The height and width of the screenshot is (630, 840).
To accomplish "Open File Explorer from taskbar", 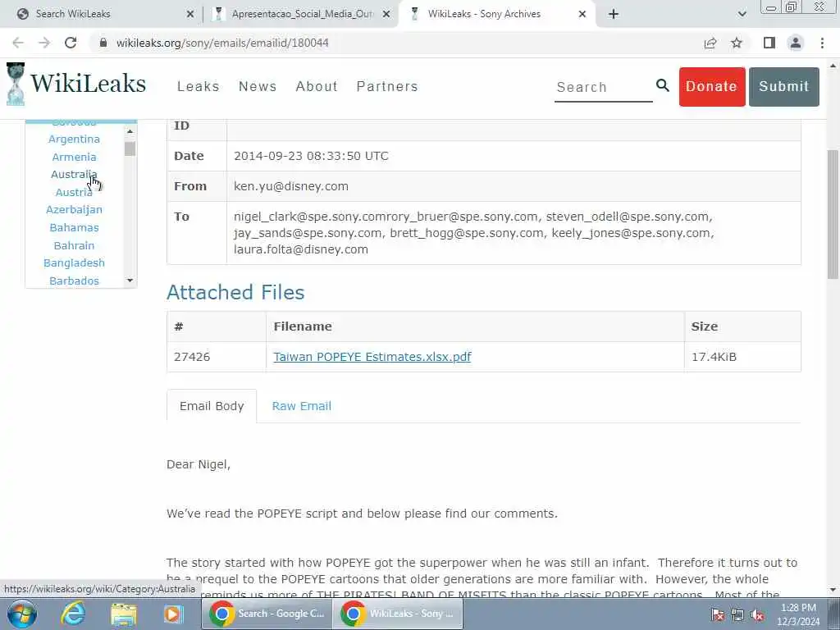I will (x=124, y=614).
